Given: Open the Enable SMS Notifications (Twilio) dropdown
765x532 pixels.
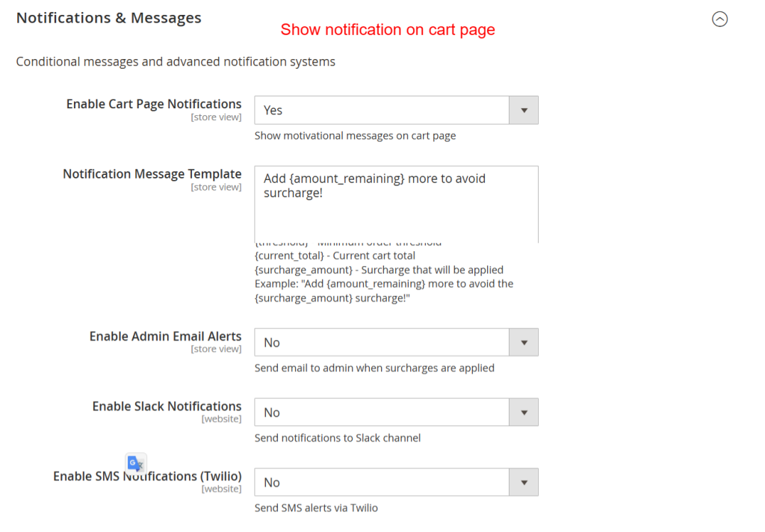Looking at the screenshot, I should [381, 482].
